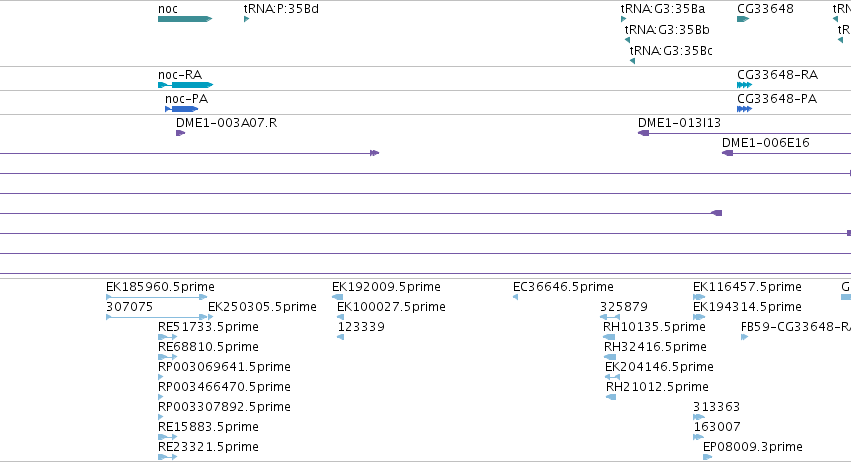
Task: Click the 325879 feature double arrow
Action: [x=610, y=317]
